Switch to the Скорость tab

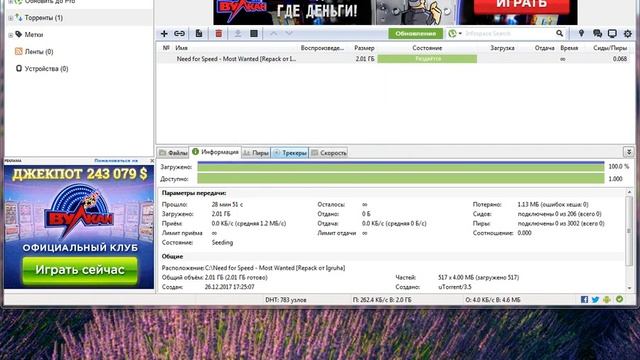coord(329,153)
